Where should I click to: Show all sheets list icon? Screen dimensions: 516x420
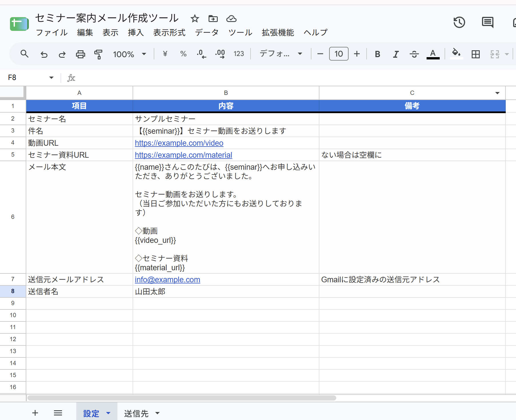(x=58, y=413)
